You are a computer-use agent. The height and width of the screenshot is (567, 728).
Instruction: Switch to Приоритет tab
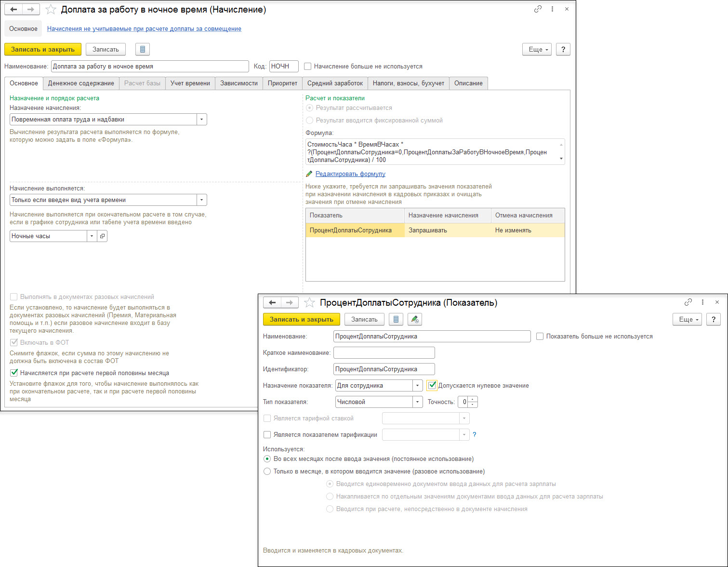(282, 83)
